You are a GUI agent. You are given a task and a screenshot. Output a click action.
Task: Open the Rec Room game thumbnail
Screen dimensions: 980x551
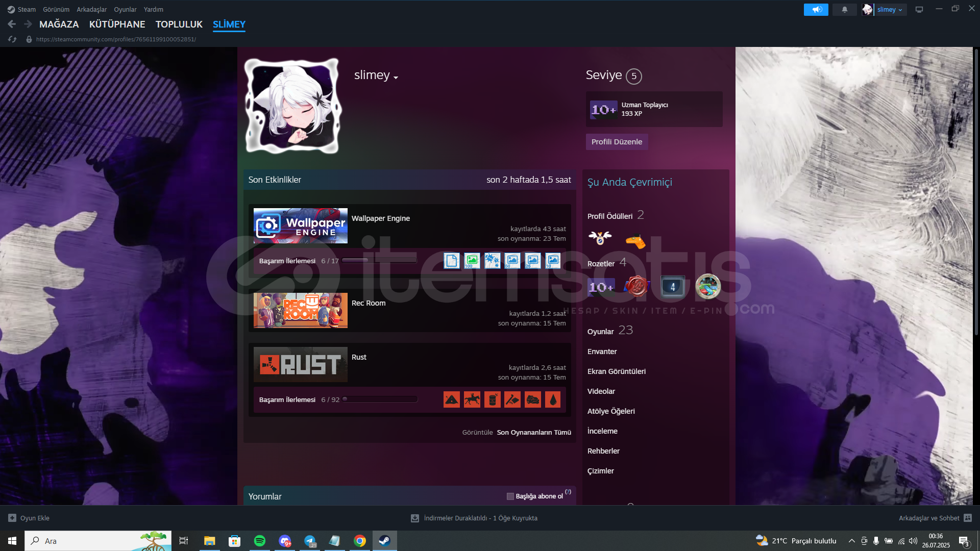pyautogui.click(x=301, y=310)
